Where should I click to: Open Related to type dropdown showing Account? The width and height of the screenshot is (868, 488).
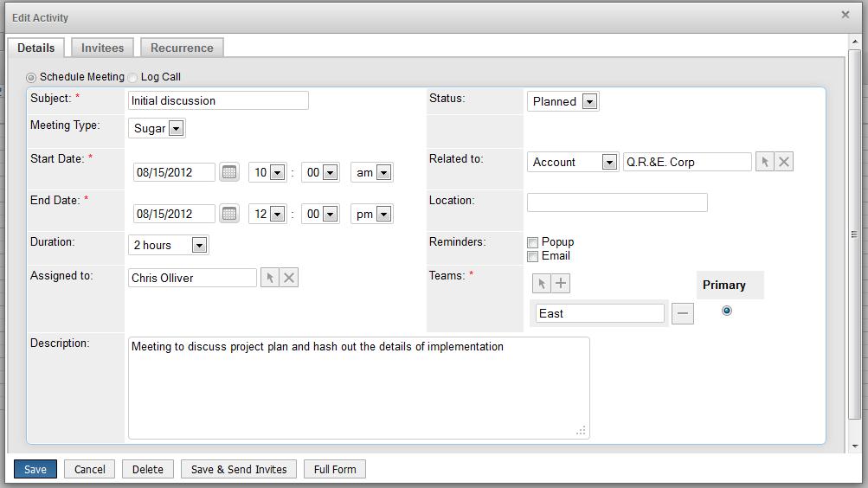[572, 162]
